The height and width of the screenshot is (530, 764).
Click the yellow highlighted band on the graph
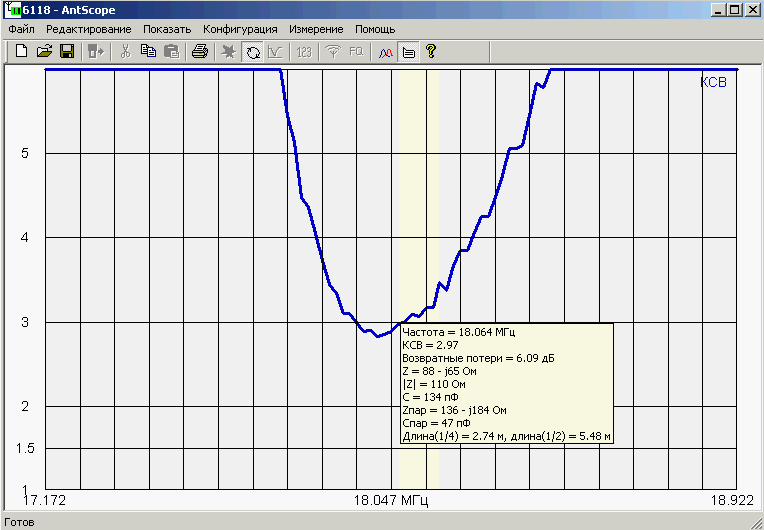[419, 200]
